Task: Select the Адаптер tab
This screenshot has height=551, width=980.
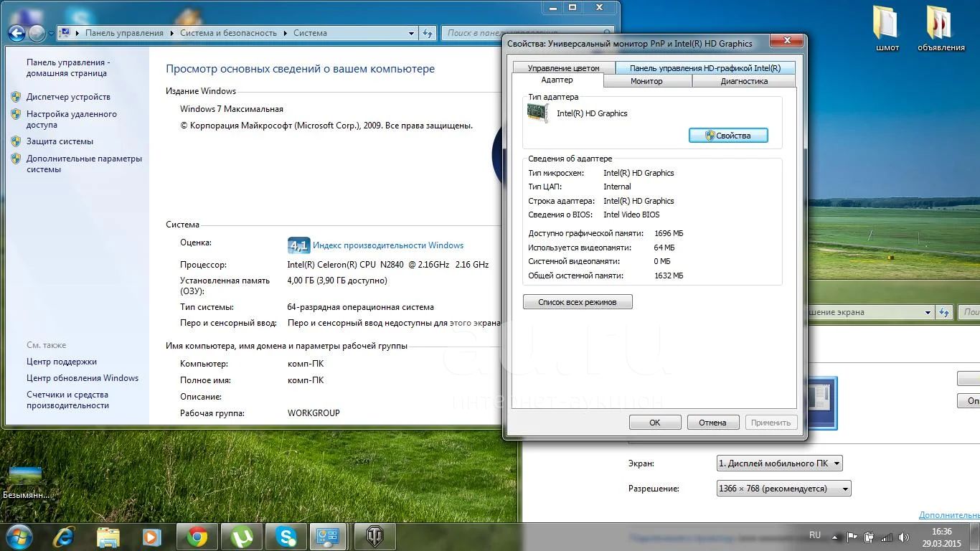Action: click(x=557, y=80)
